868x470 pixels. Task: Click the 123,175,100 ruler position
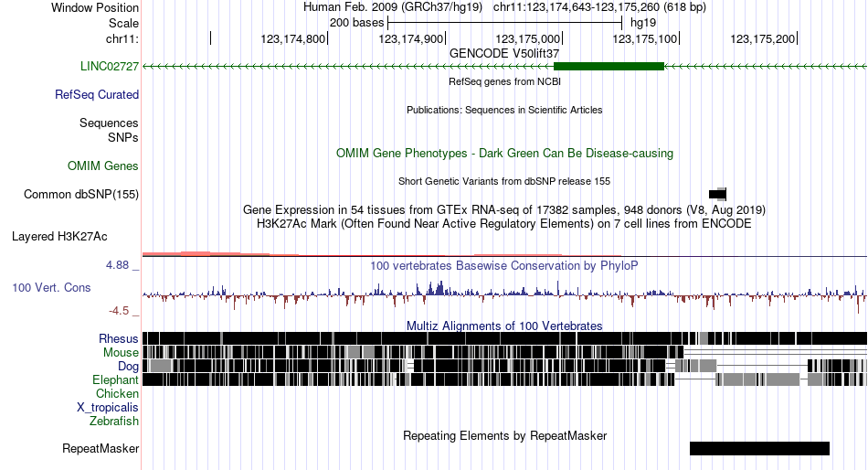click(x=644, y=38)
